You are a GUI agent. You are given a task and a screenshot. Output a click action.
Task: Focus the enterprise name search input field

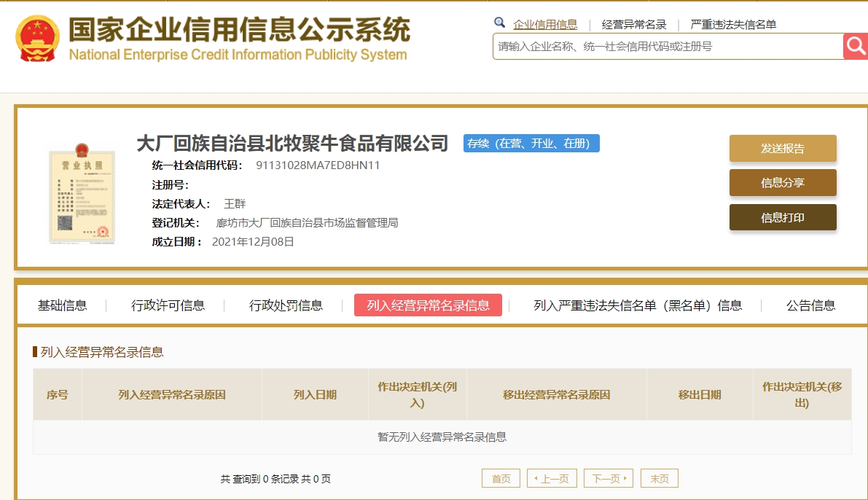click(x=668, y=47)
